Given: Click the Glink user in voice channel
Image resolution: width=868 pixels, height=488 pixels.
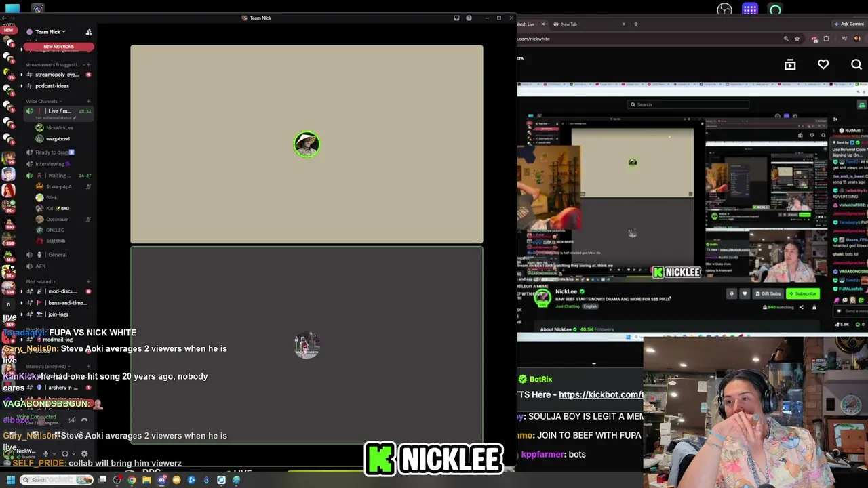Looking at the screenshot, I should [x=52, y=198].
